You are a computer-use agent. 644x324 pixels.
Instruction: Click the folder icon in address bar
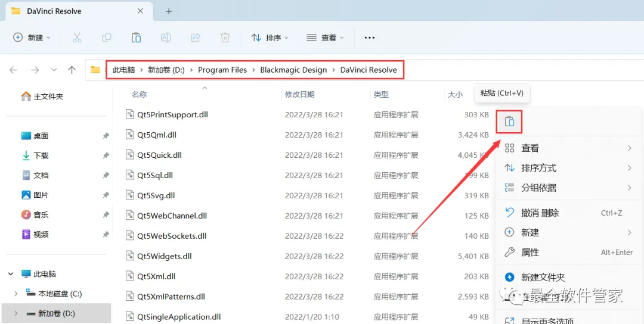pos(95,70)
